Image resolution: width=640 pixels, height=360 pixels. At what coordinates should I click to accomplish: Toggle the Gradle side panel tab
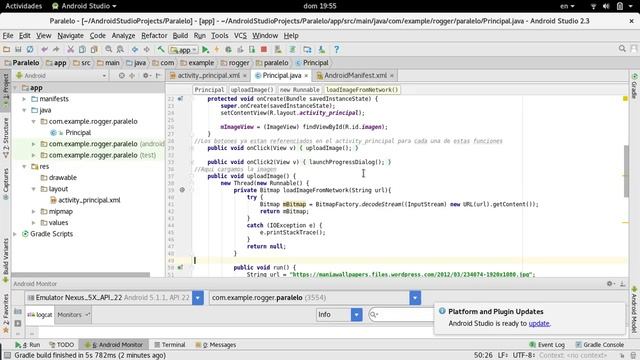point(634,86)
